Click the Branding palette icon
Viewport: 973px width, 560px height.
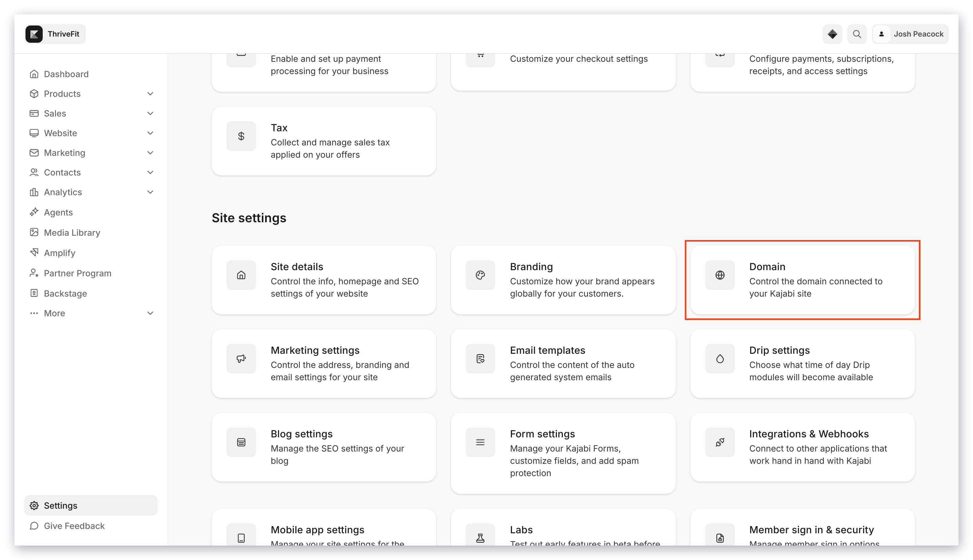480,275
